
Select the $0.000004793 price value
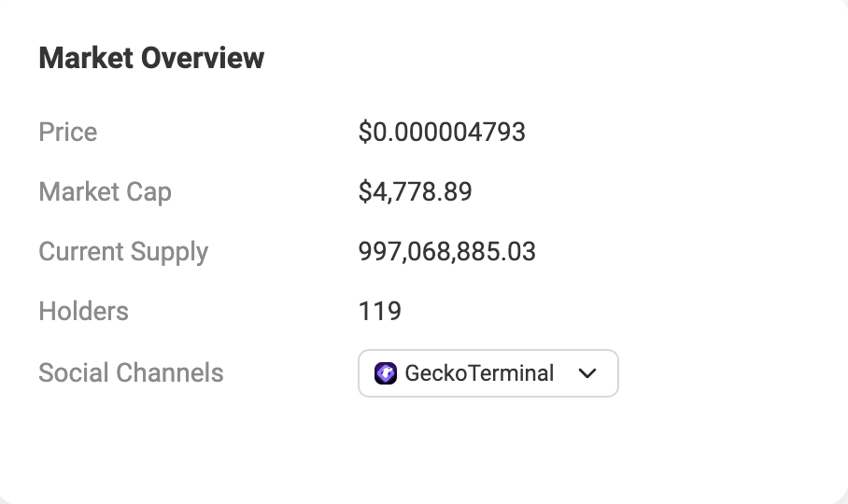tap(442, 132)
